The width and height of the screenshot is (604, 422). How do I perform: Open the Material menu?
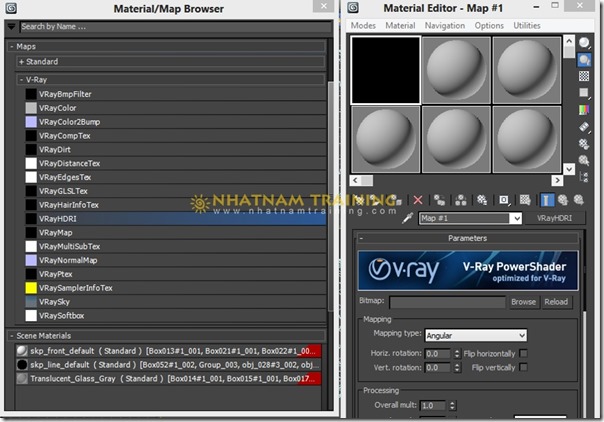point(400,25)
